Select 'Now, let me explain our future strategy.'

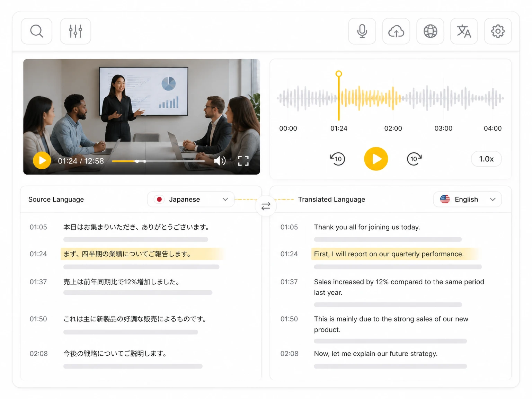(x=376, y=354)
